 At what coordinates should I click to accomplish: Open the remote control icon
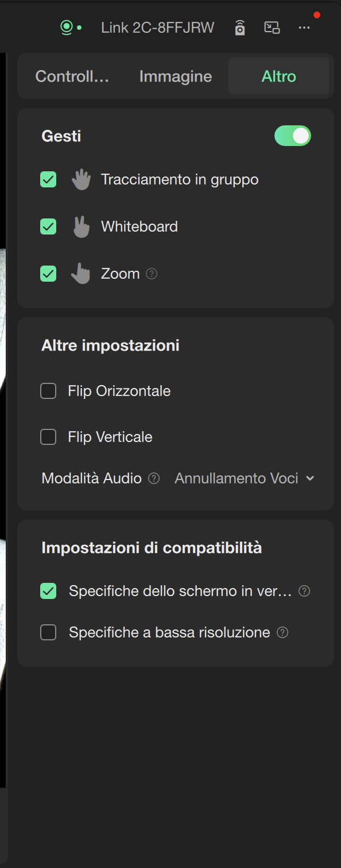[x=240, y=27]
